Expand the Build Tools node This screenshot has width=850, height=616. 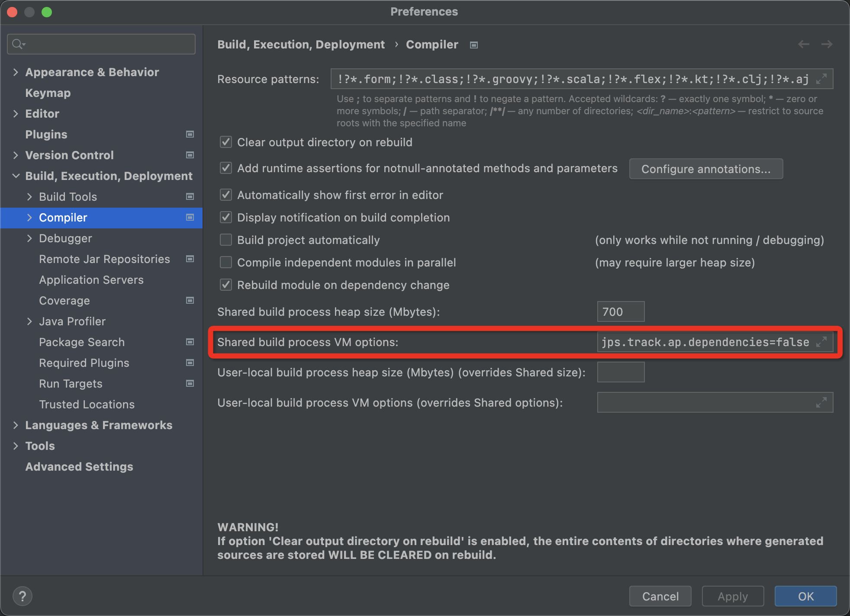coord(29,196)
